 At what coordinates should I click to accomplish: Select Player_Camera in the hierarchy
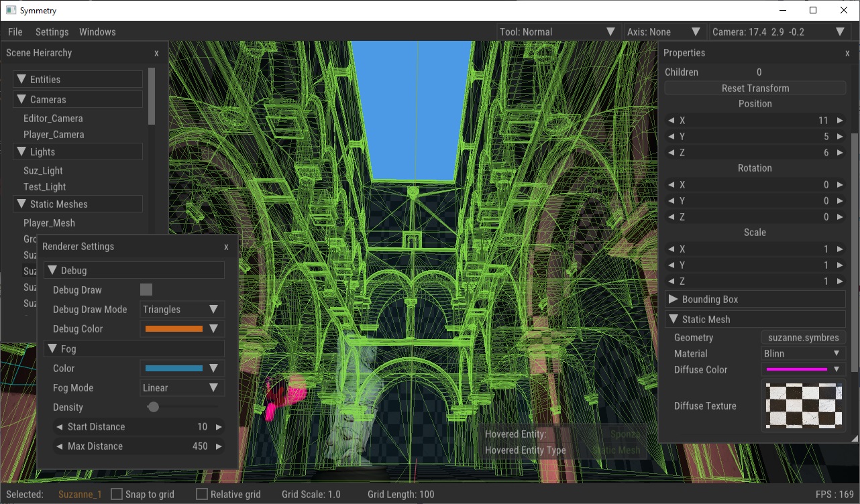click(54, 134)
